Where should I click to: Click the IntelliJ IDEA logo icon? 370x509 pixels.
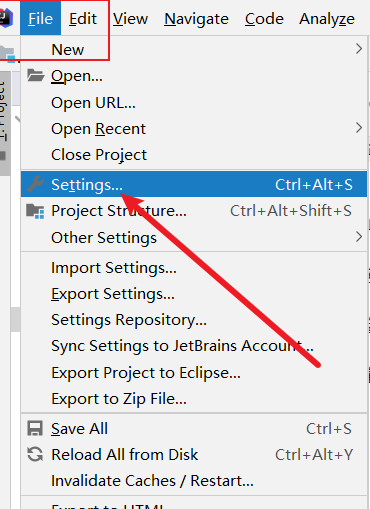pos(6,18)
